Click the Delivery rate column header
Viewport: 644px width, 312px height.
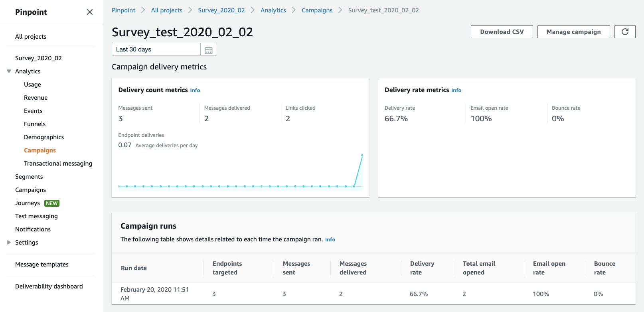coord(422,268)
